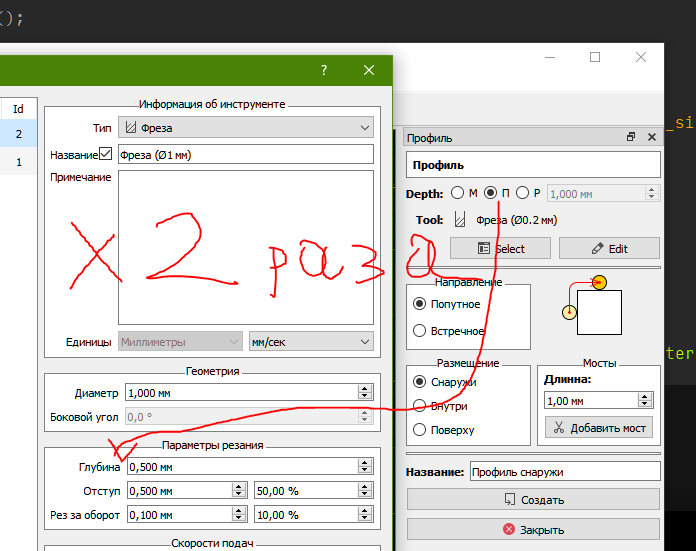Open the disabled Миллиметры dropdown
696x551 pixels.
point(180,342)
